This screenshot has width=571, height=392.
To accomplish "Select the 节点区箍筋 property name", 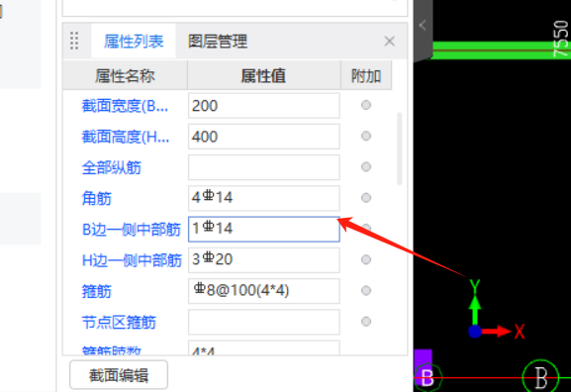I will [119, 323].
